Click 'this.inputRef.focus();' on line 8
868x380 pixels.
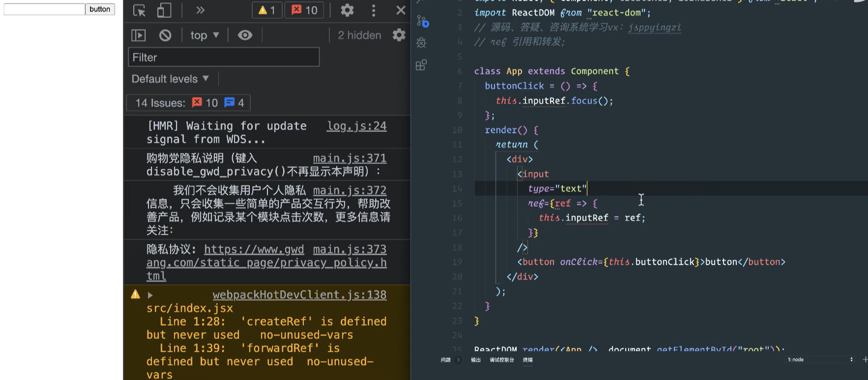coord(554,101)
